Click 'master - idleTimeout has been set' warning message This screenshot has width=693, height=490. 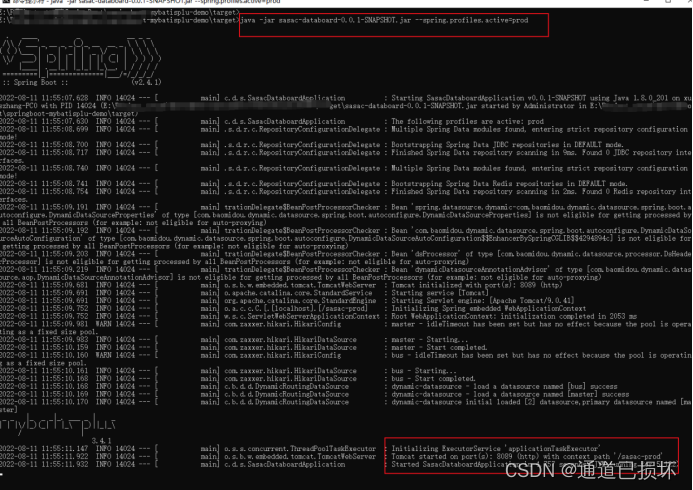(541, 324)
